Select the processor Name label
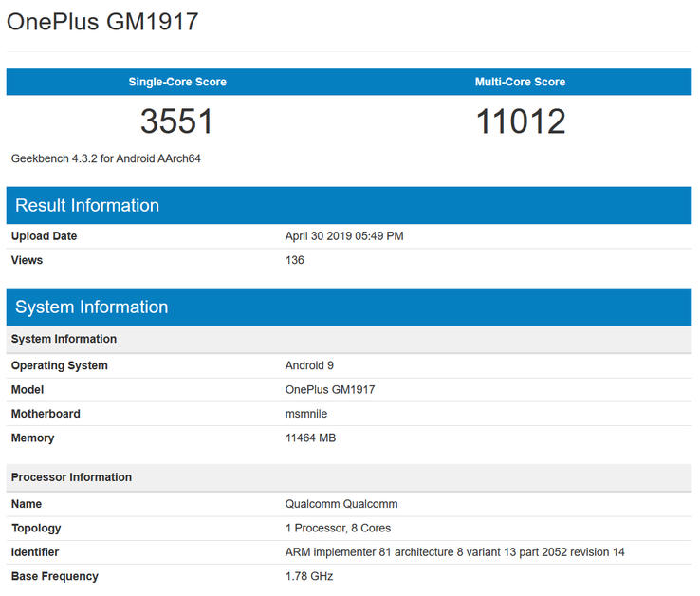The width and height of the screenshot is (700, 596). [x=27, y=504]
